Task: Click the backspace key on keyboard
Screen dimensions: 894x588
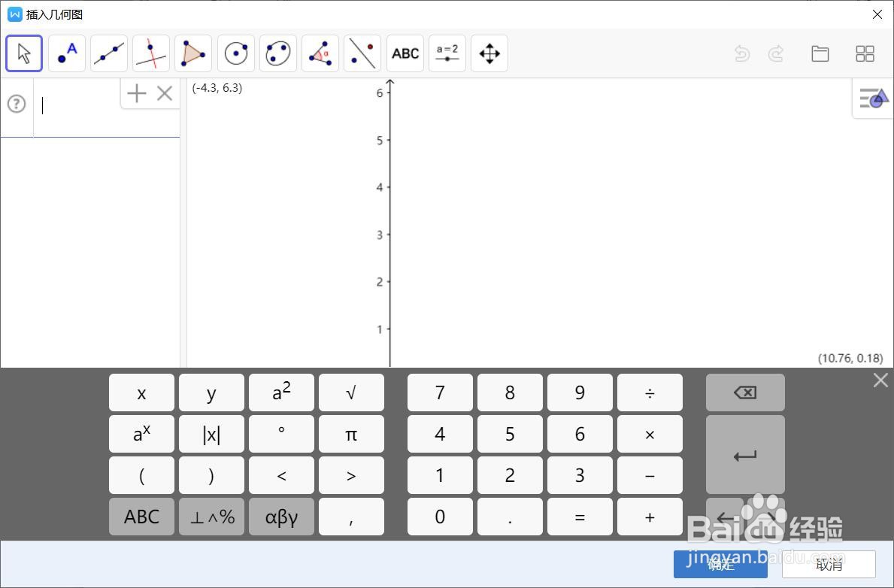Action: click(745, 393)
